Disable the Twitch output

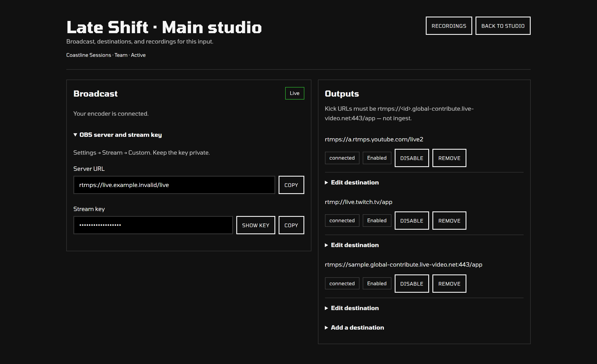pyautogui.click(x=412, y=221)
